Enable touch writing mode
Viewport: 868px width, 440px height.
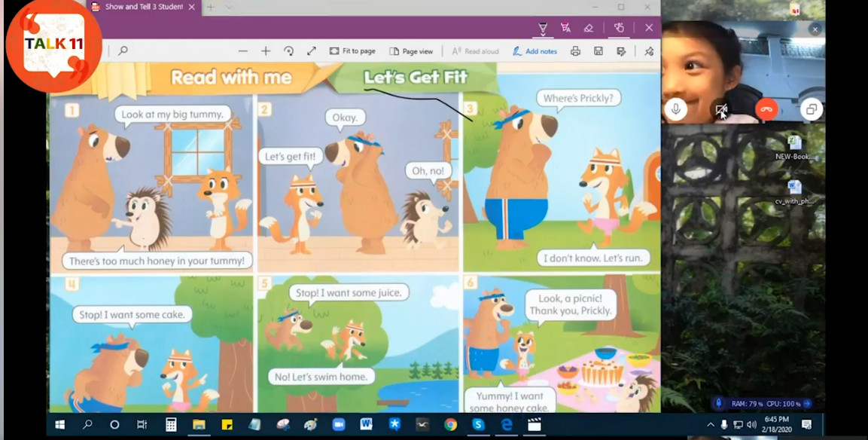tap(620, 28)
